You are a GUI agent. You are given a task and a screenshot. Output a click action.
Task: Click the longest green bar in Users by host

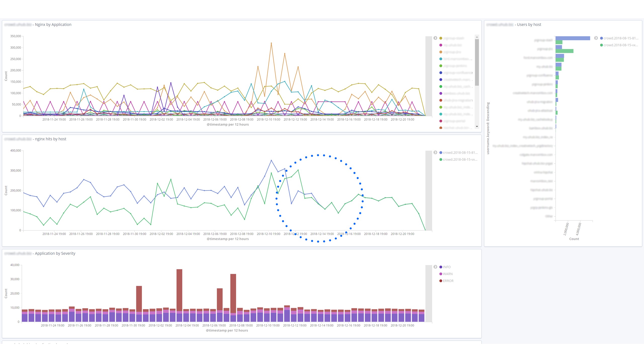click(x=565, y=51)
